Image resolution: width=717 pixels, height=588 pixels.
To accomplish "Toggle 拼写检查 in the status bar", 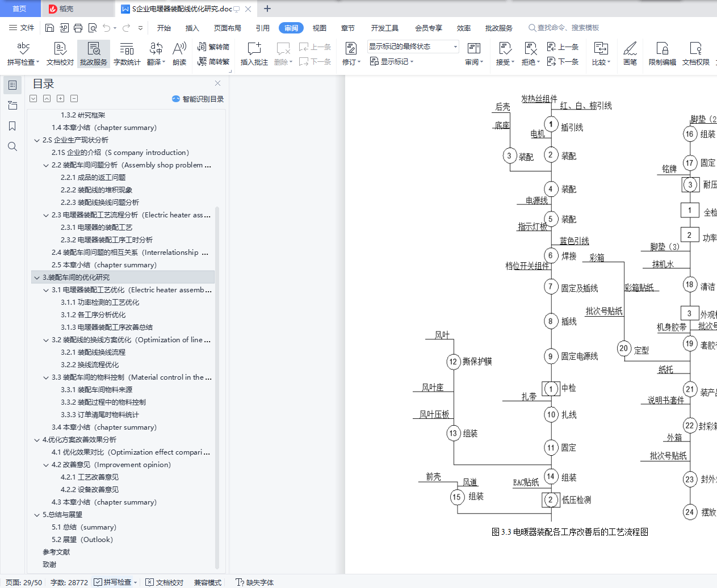I will coord(115,582).
